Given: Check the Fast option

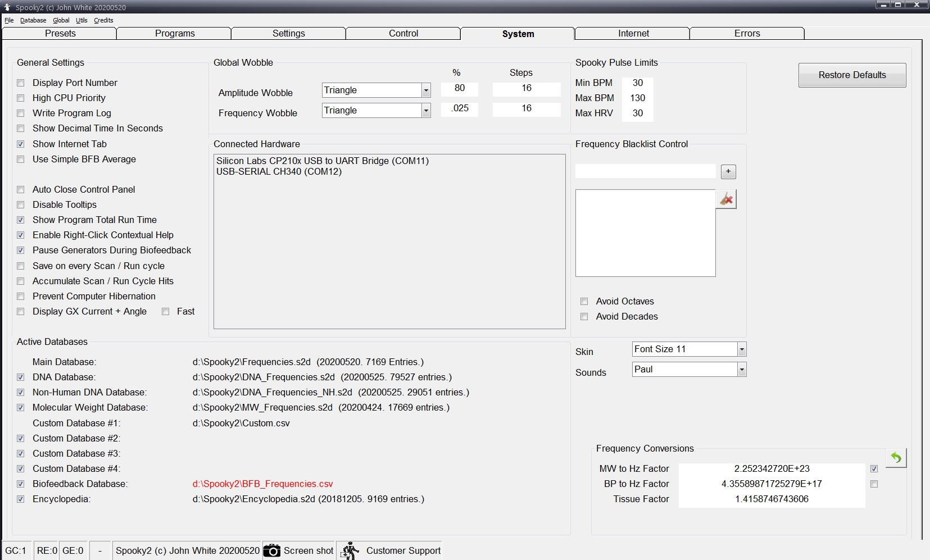Looking at the screenshot, I should tap(166, 312).
